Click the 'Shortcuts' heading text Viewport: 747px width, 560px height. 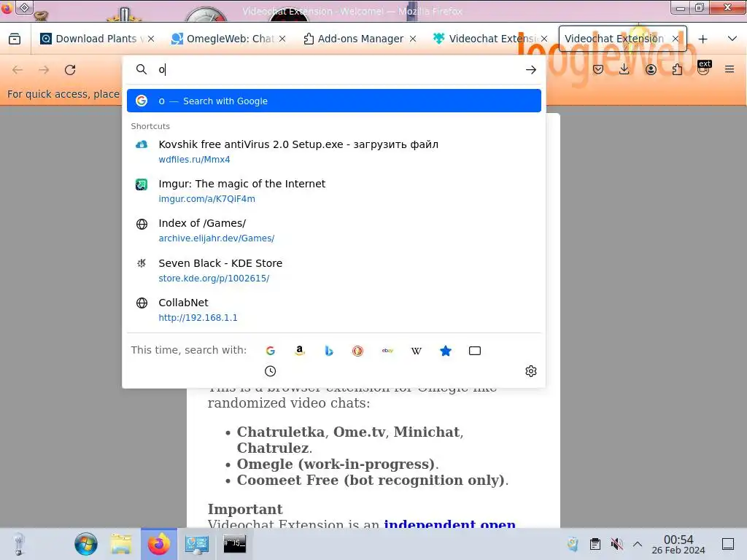point(150,126)
